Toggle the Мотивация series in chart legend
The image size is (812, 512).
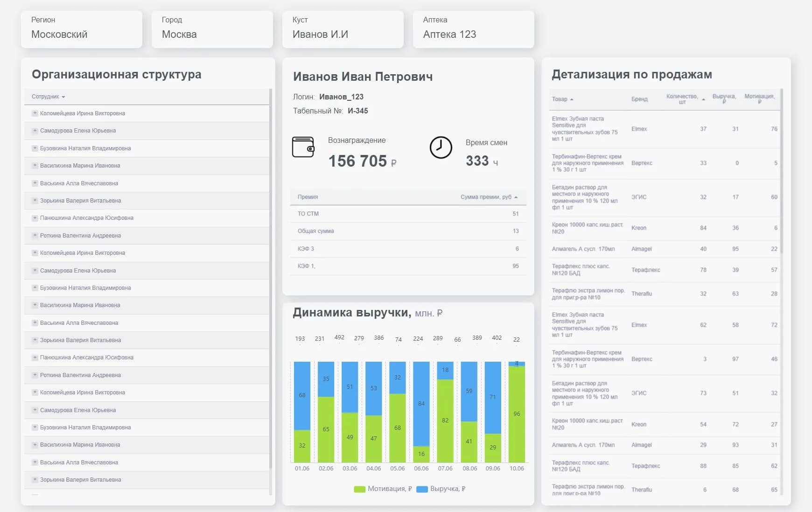(383, 489)
